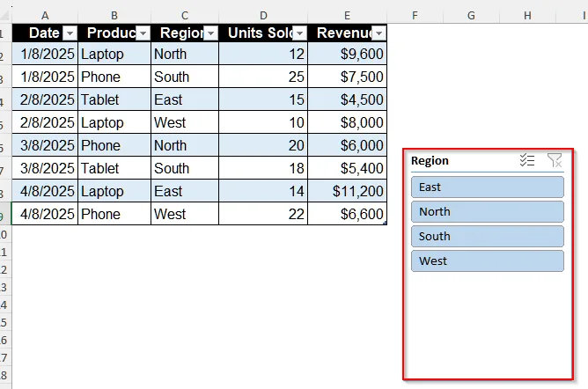Open the Units Sold filter dropdown
The width and height of the screenshot is (588, 389).
point(299,33)
